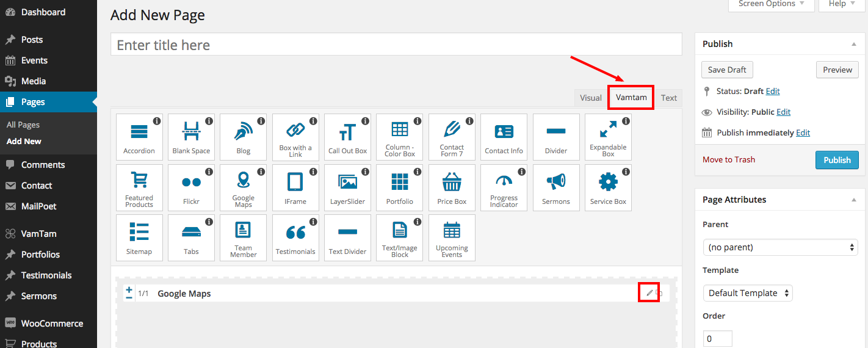Switch to the Text editor tab
The width and height of the screenshot is (868, 348).
tap(669, 98)
